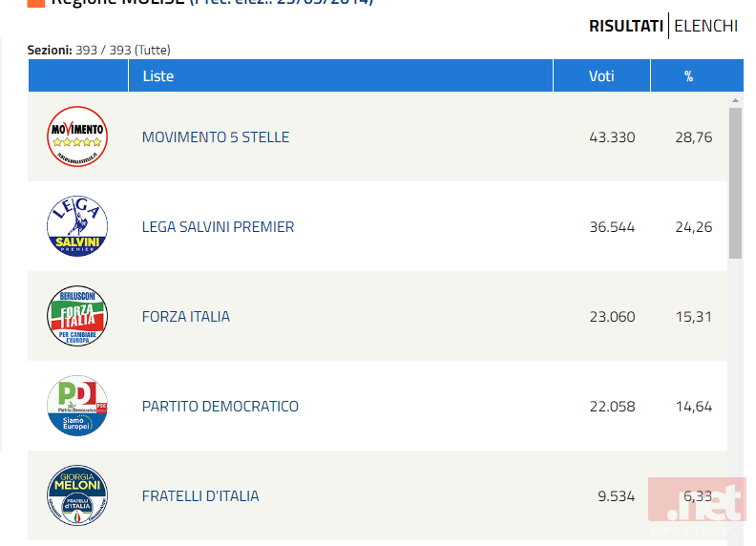Open the LEGA SALVINI PREMIER list link

(x=218, y=227)
